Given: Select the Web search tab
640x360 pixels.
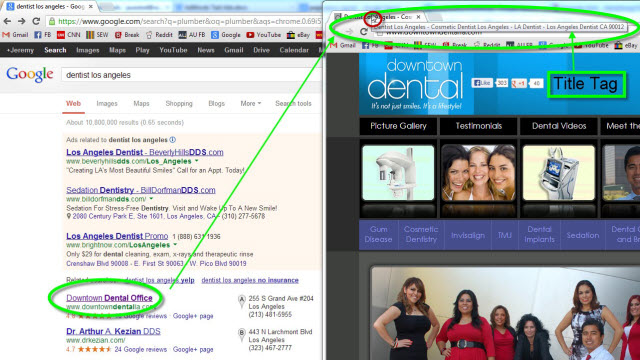Looking at the screenshot, I should click(x=73, y=104).
